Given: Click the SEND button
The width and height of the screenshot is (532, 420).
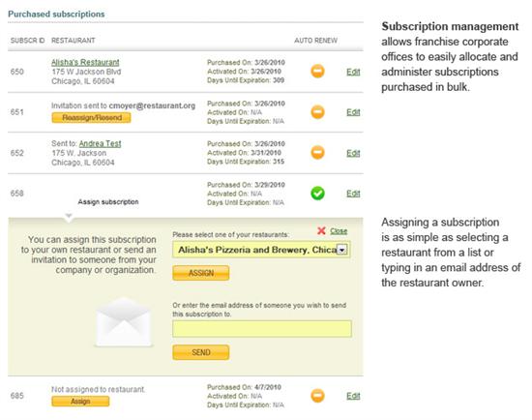Looking at the screenshot, I should tap(201, 352).
